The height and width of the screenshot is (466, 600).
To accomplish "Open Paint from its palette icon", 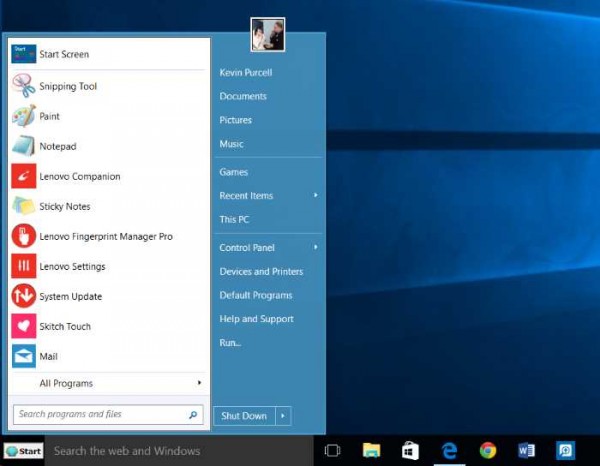I will 24,116.
